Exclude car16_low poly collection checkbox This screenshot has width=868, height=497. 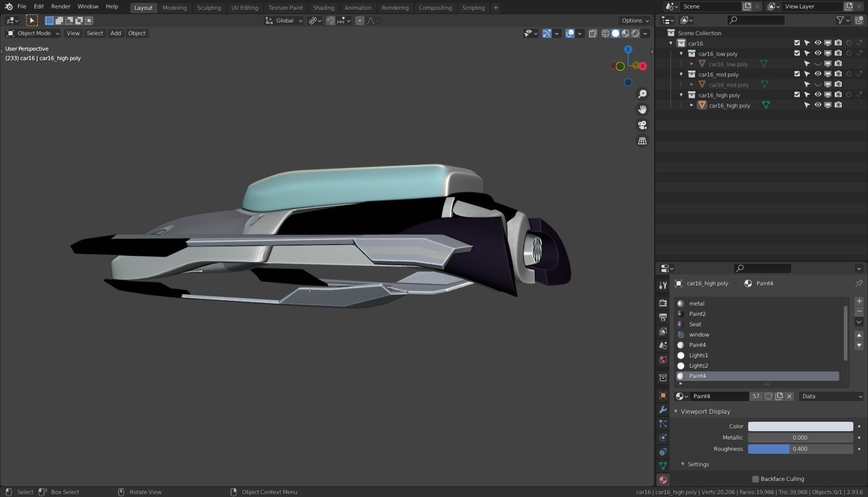[797, 53]
